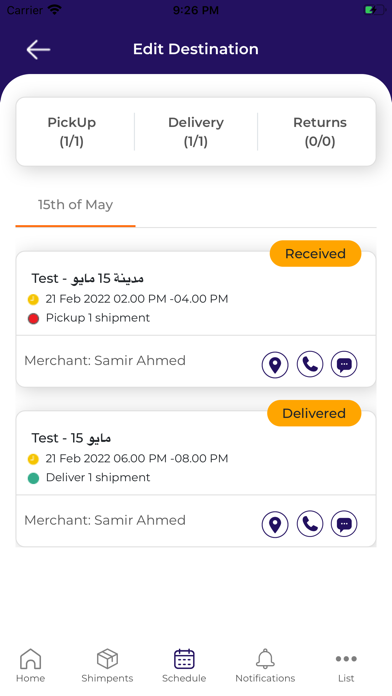Tap the PickUp (1/1) summary

[x=71, y=132]
